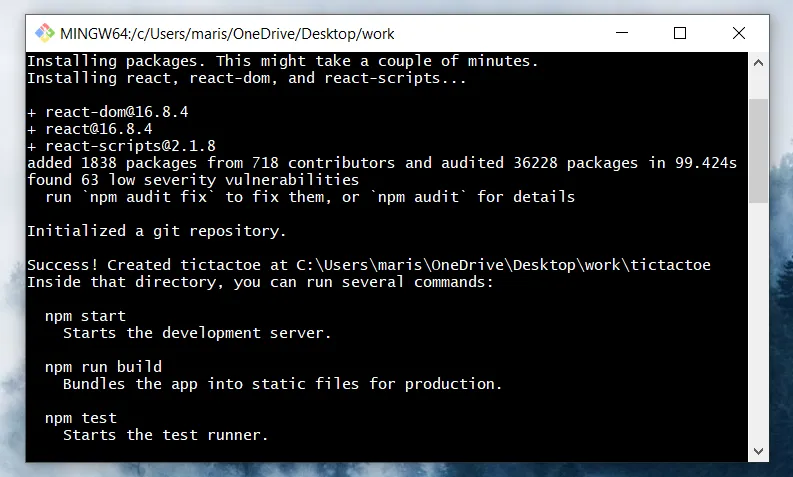Click the 'Starts the test runner.' text
The height and width of the screenshot is (477, 793).
click(x=165, y=435)
